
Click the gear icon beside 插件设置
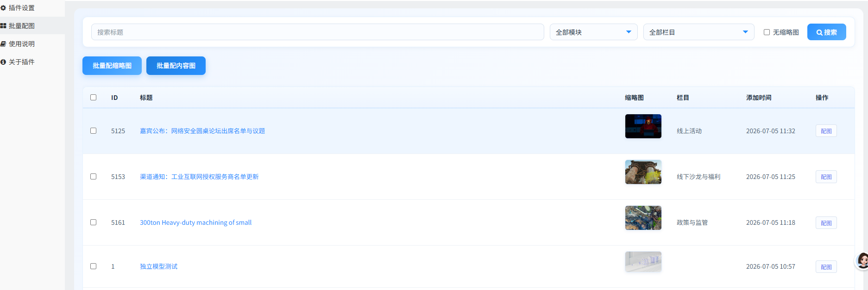pyautogui.click(x=3, y=8)
